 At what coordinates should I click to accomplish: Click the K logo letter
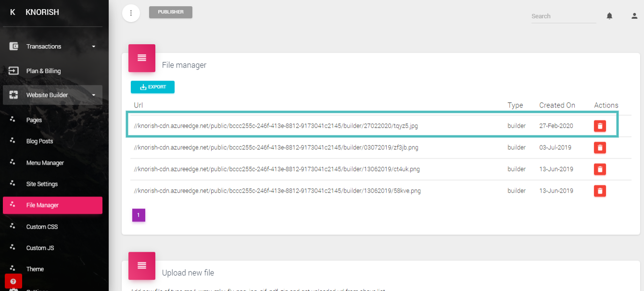tap(13, 12)
